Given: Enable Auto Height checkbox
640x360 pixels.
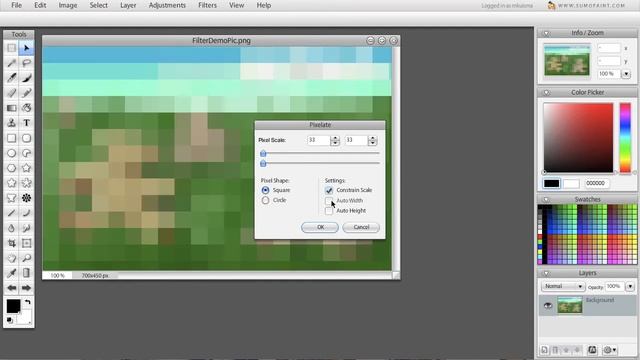Looking at the screenshot, I should click(x=329, y=211).
